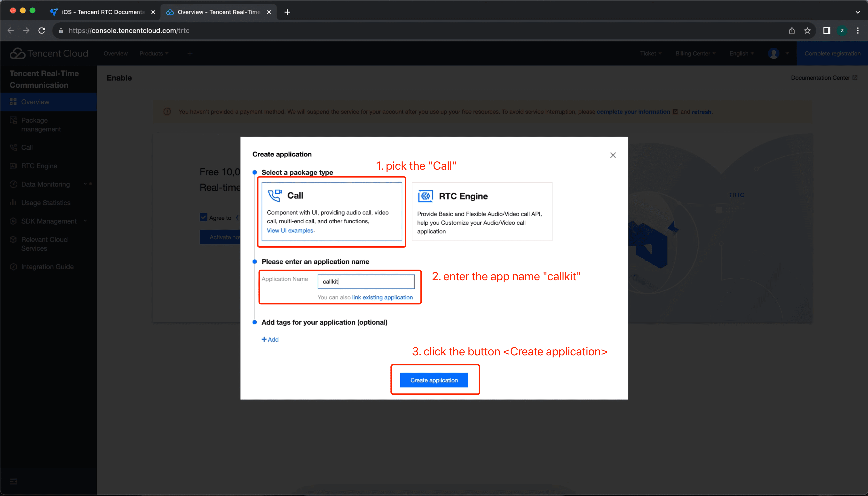The height and width of the screenshot is (496, 868).
Task: Click the user account avatar icon
Action: 773,54
